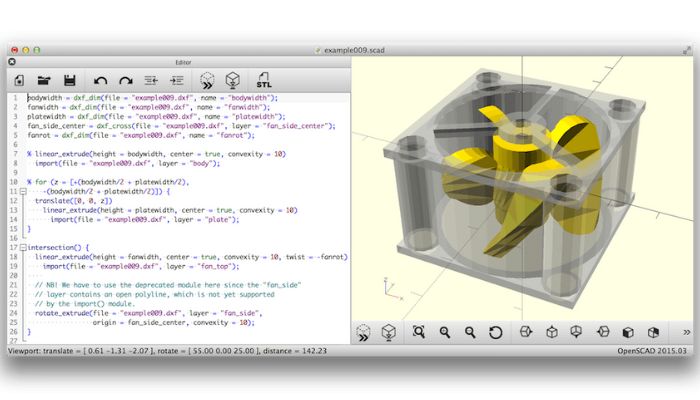Image resolution: width=700 pixels, height=400 pixels.
Task: Open a file with the folder icon
Action: [x=44, y=80]
